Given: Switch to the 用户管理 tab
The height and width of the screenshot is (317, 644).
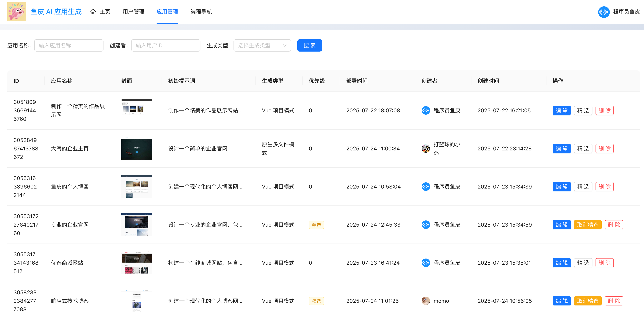Looking at the screenshot, I should pos(133,12).
